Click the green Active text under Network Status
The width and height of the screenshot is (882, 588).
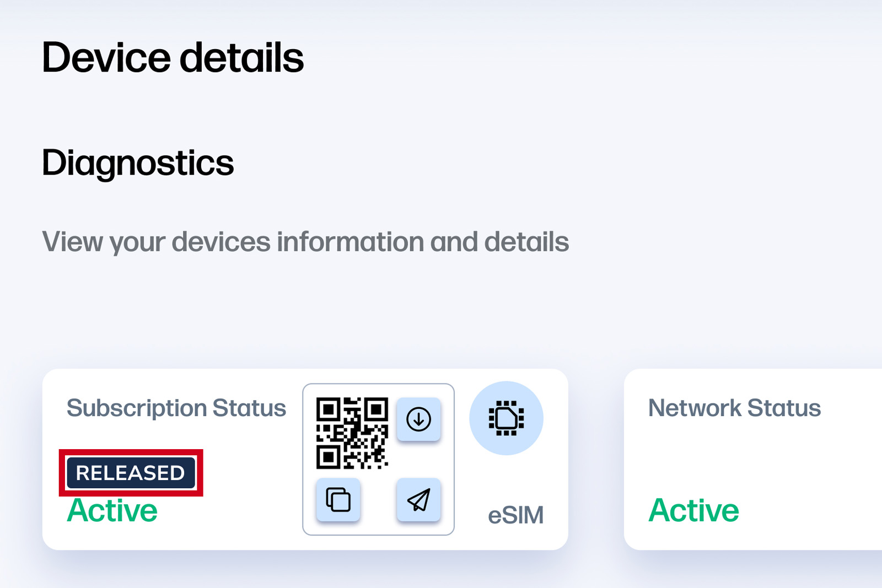[x=693, y=511]
